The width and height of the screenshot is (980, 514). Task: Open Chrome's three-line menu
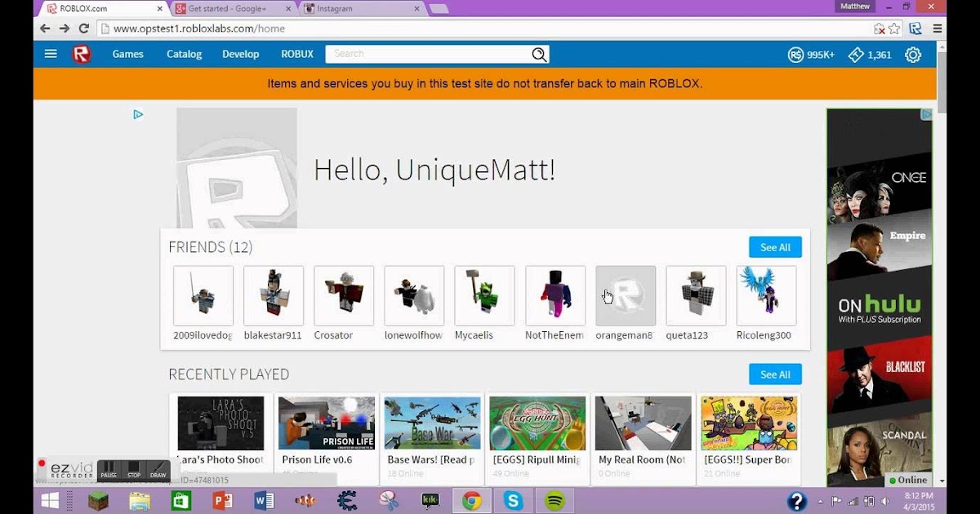coord(937,29)
